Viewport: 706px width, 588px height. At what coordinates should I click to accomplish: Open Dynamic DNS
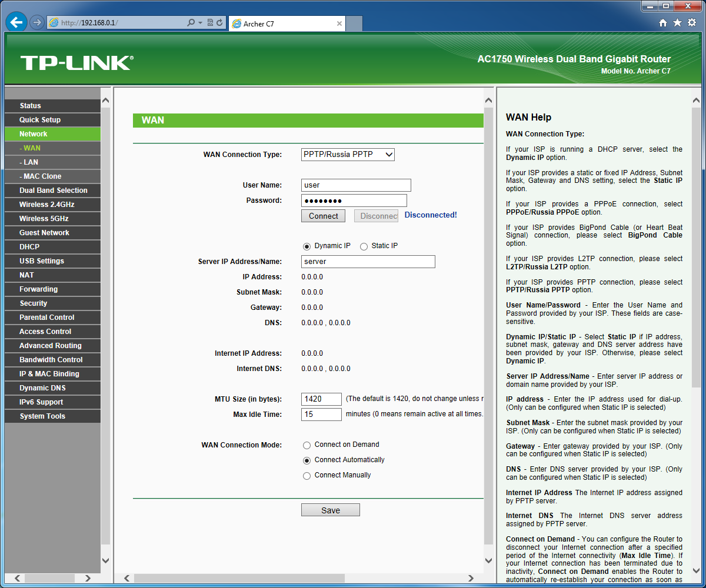point(52,388)
